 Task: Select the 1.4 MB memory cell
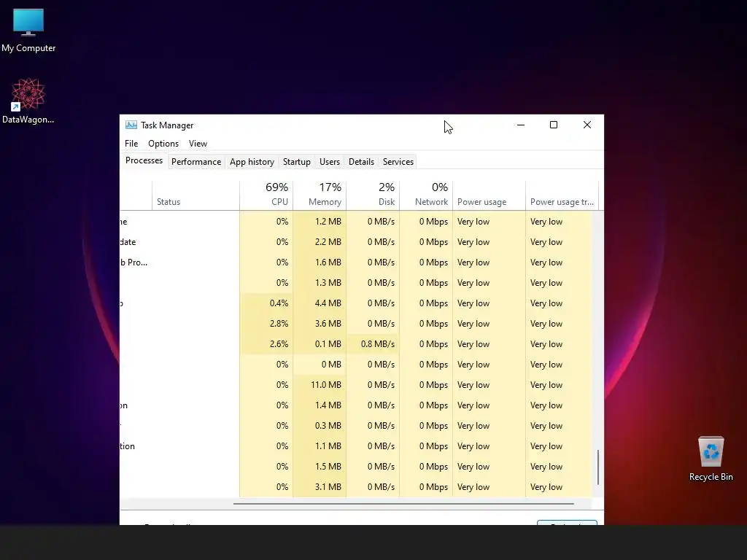point(320,405)
